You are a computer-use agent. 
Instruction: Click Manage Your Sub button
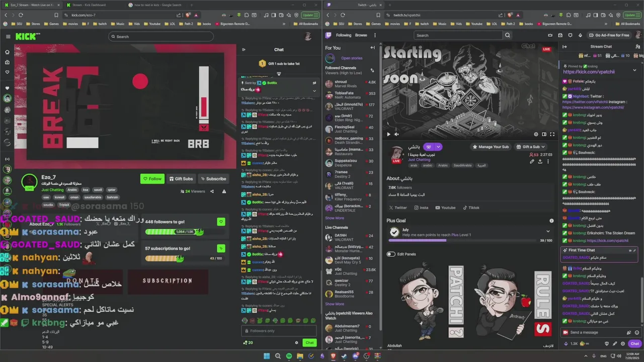pos(490,147)
